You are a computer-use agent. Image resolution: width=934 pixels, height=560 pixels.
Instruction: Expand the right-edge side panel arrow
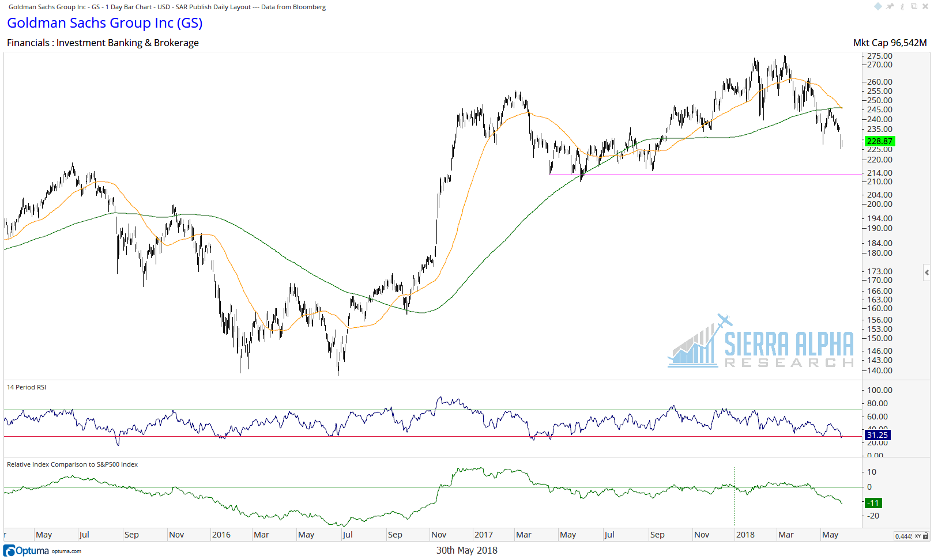coord(927,273)
